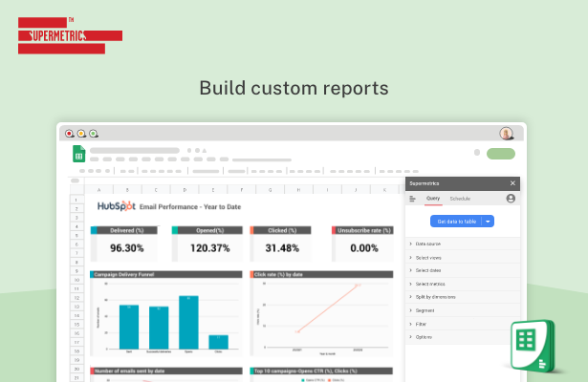Click the shortest bar in funnel chart

point(218,342)
